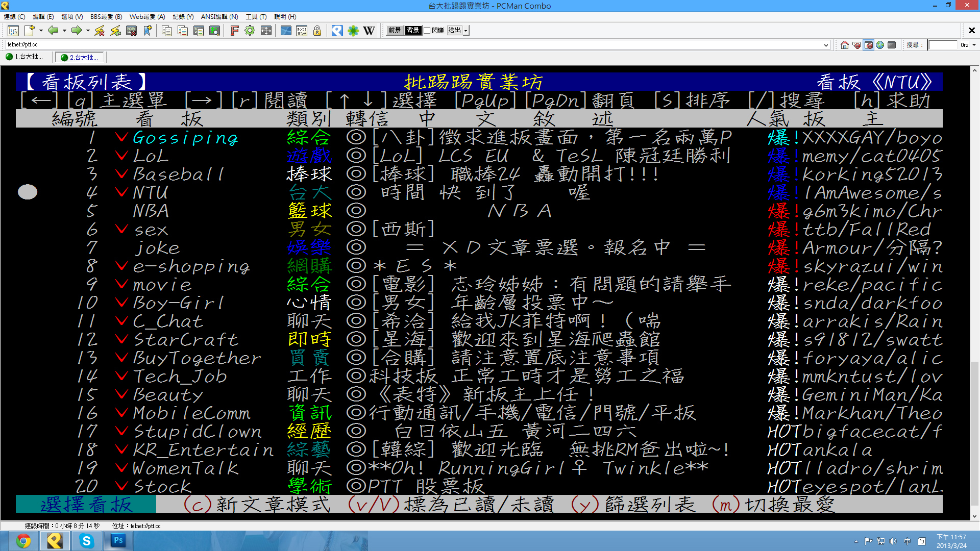Click the globe web icon
The image size is (980, 551).
coord(880,45)
